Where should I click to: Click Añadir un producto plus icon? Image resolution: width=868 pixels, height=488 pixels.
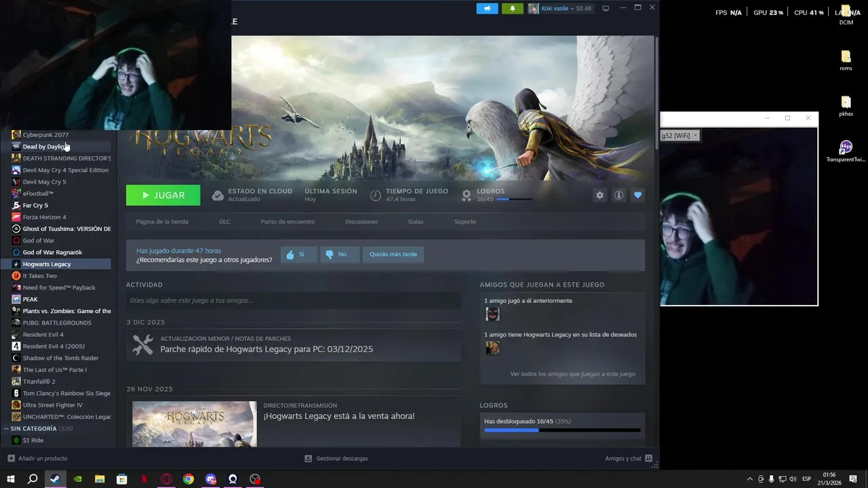click(11, 458)
